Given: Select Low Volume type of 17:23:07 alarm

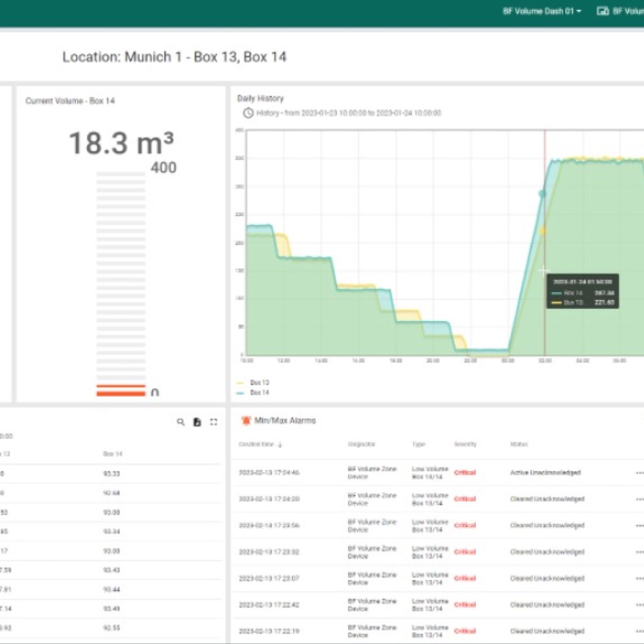Looking at the screenshot, I should 430,578.
